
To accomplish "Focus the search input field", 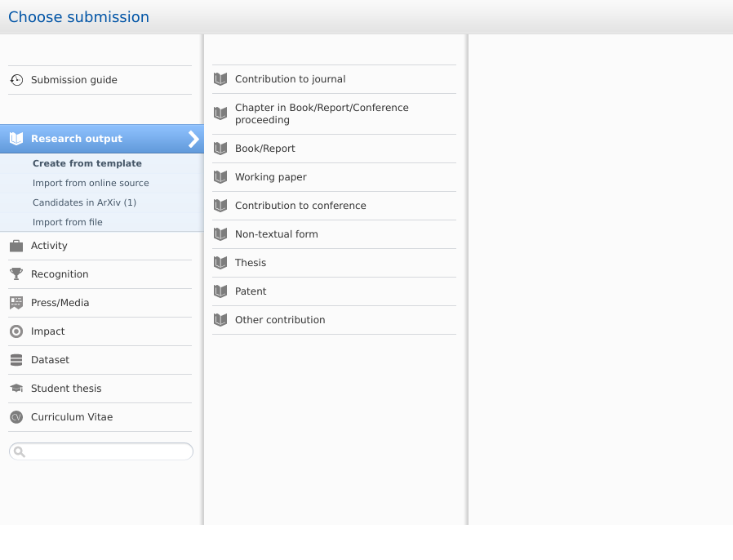I will (101, 451).
